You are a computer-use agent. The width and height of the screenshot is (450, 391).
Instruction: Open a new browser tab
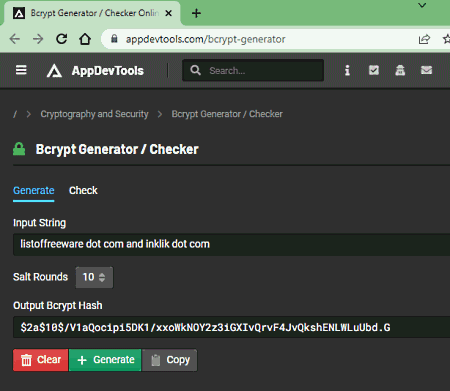[x=196, y=13]
